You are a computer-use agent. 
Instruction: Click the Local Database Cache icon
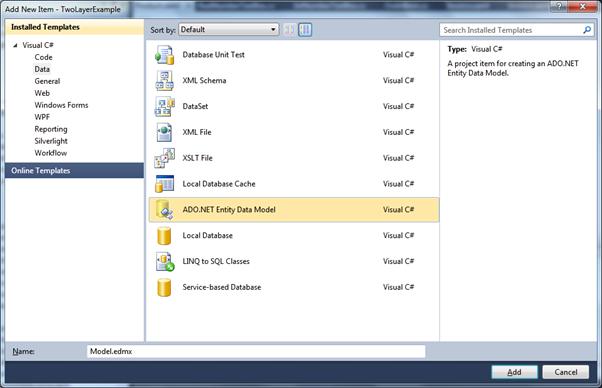click(165, 184)
